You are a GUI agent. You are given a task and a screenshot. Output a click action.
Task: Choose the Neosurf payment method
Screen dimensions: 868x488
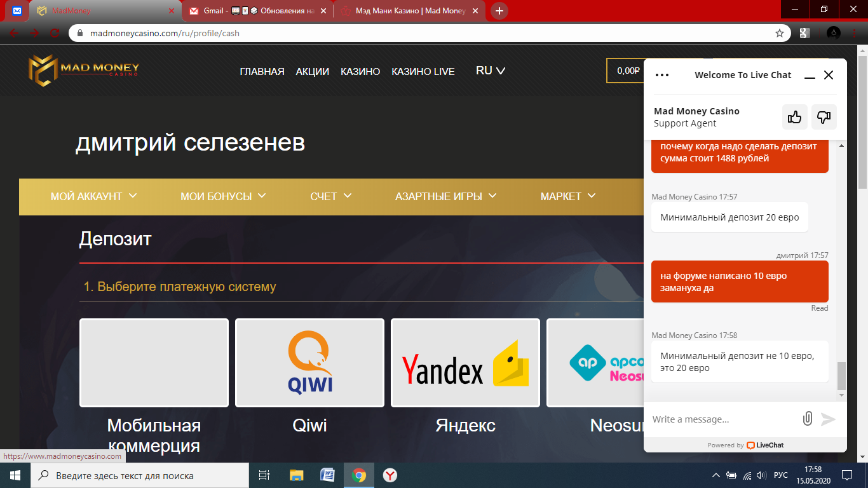pyautogui.click(x=595, y=362)
